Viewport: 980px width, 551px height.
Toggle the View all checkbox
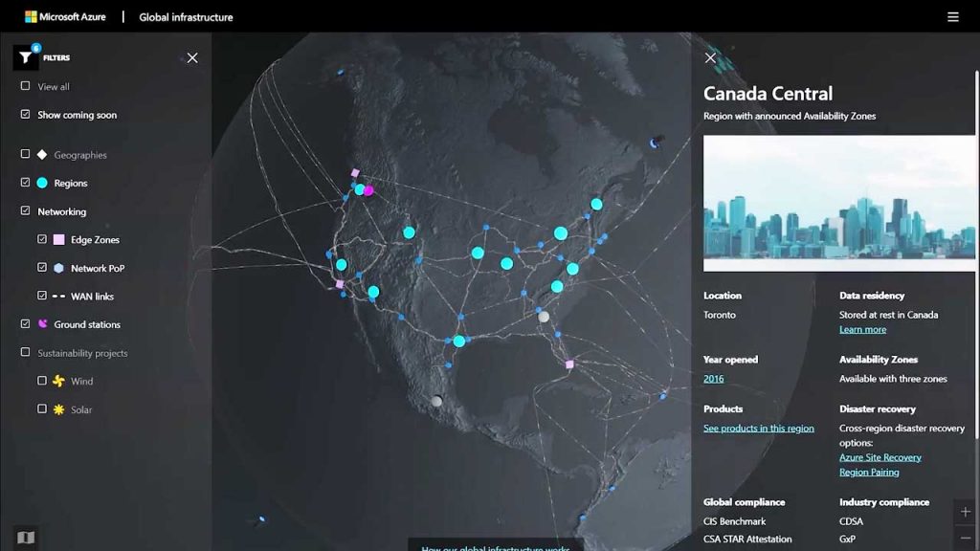pos(25,86)
